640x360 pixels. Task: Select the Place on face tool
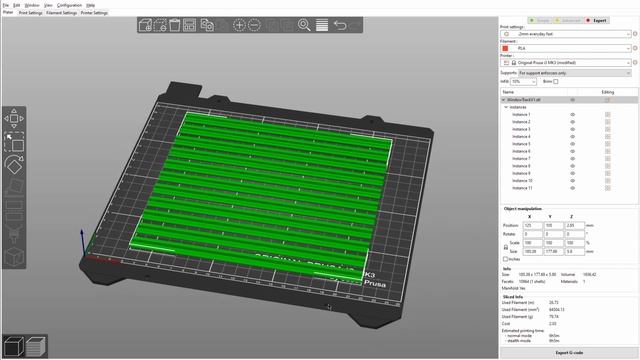tap(14, 187)
